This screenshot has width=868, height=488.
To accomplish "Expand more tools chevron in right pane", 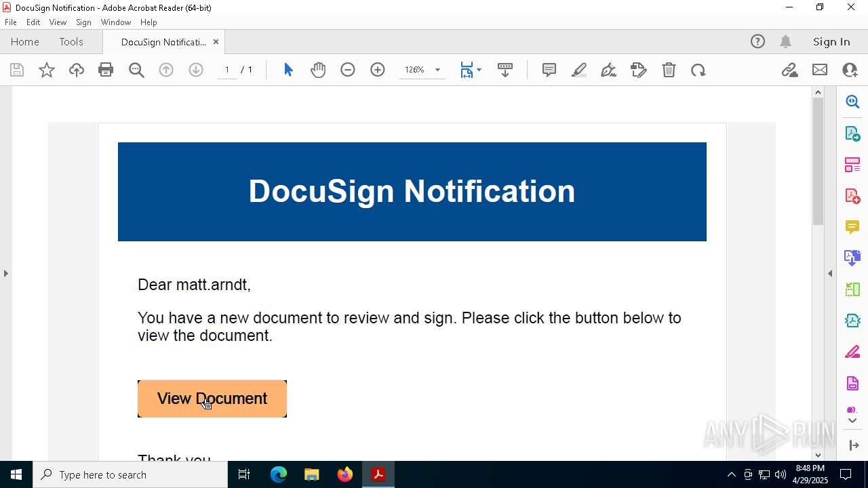I will [x=852, y=421].
